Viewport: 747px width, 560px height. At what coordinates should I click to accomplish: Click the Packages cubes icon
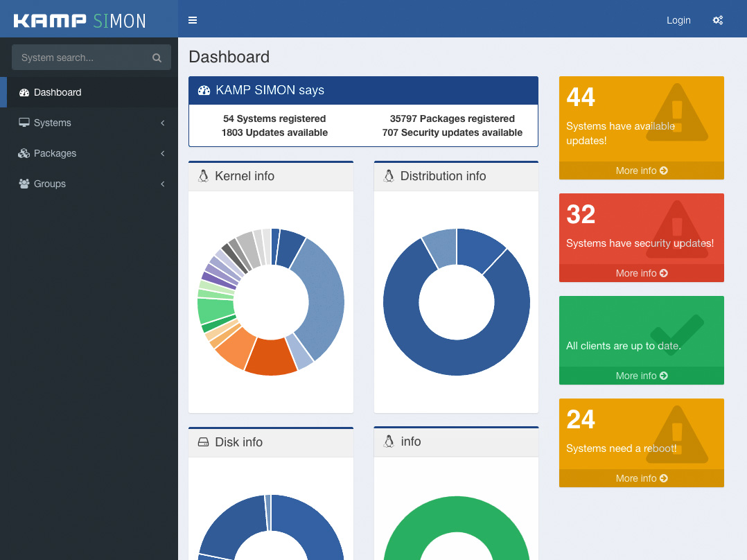click(24, 153)
